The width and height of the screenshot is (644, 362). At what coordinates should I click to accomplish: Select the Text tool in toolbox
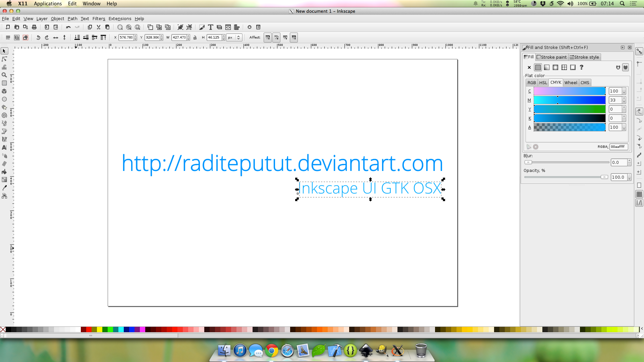coord(4,147)
